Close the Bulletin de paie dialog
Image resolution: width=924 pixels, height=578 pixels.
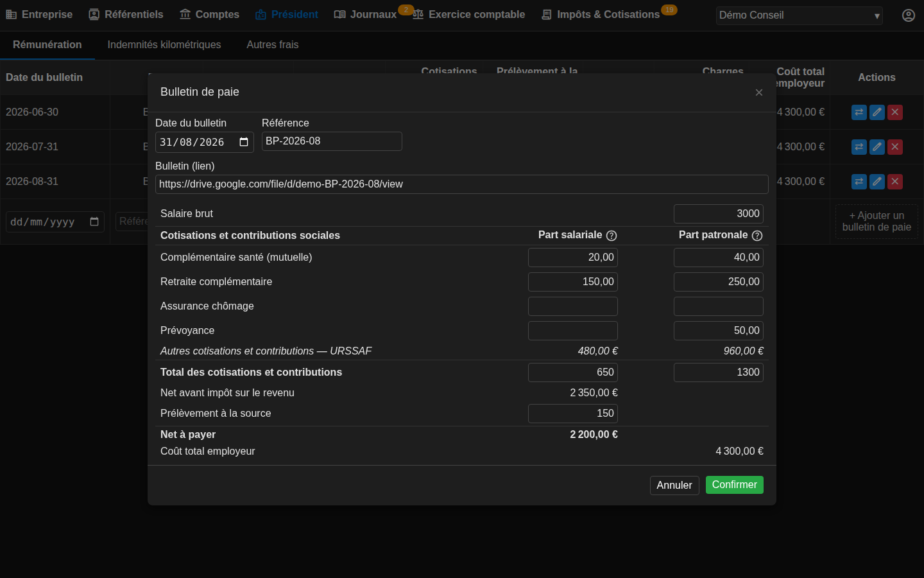pyautogui.click(x=759, y=92)
